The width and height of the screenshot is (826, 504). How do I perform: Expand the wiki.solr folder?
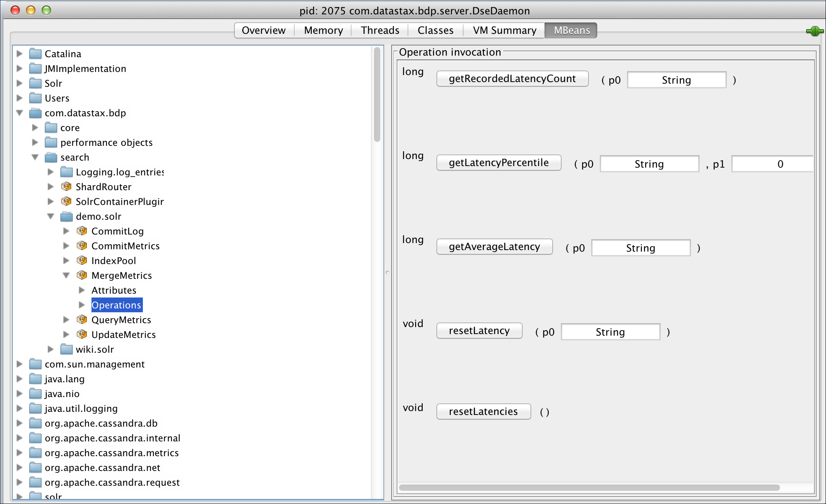click(x=51, y=349)
